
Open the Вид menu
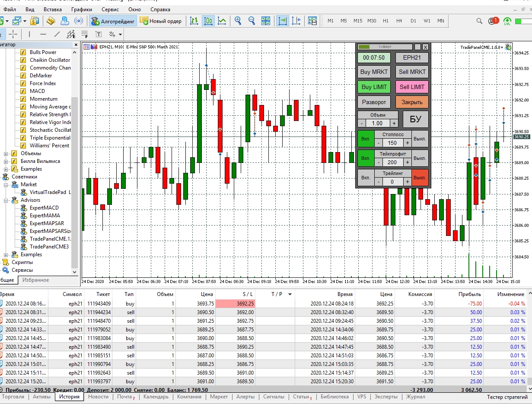click(30, 9)
